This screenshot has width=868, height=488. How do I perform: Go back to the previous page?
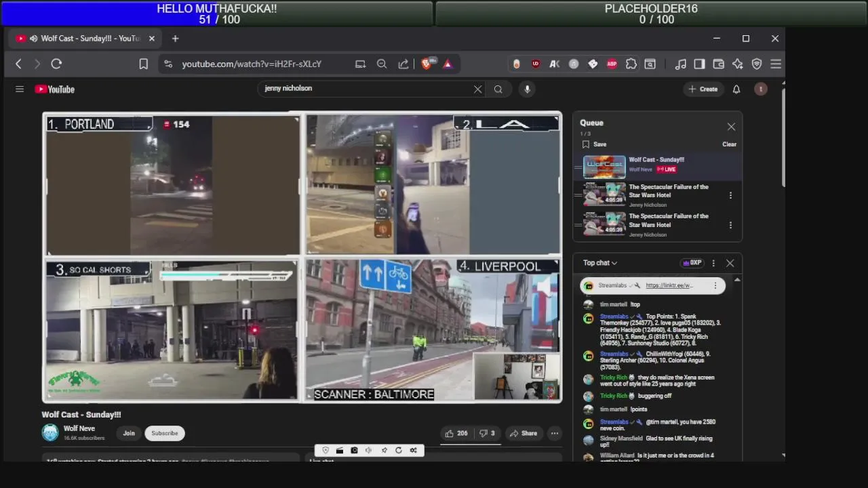18,64
